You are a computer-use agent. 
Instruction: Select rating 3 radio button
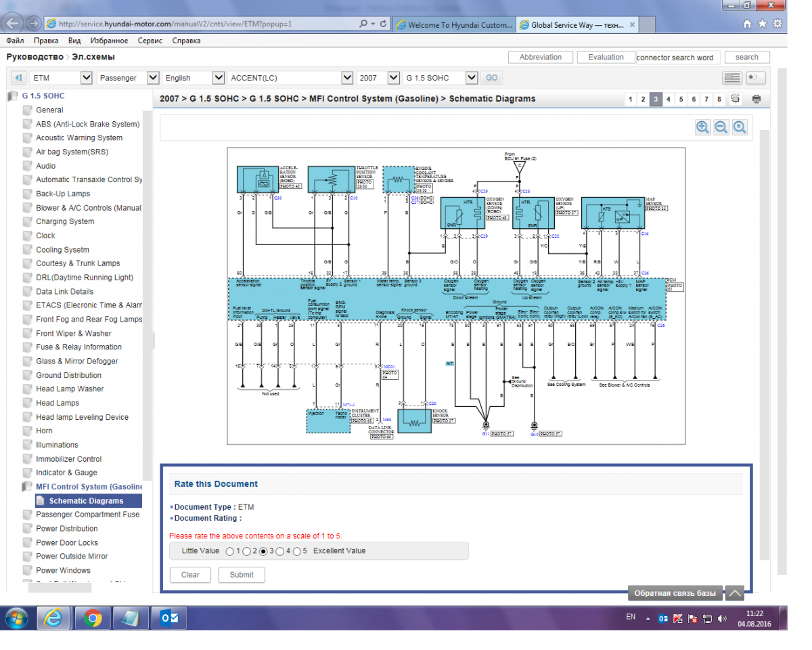[x=263, y=551]
